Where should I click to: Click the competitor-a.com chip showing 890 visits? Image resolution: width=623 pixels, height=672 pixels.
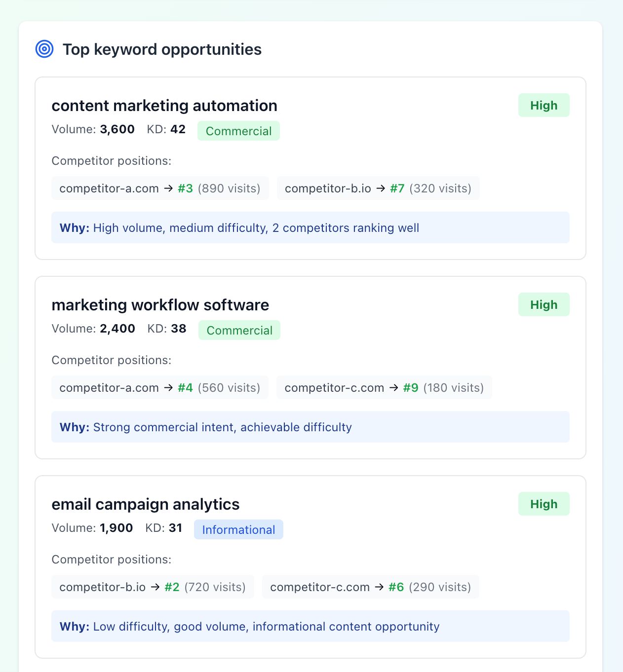pos(159,188)
